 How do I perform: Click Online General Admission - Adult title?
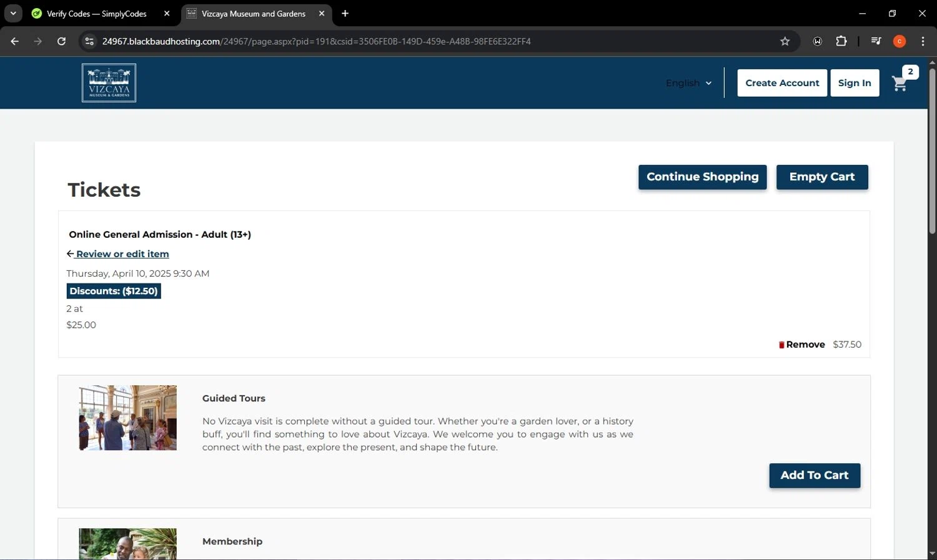[160, 235]
